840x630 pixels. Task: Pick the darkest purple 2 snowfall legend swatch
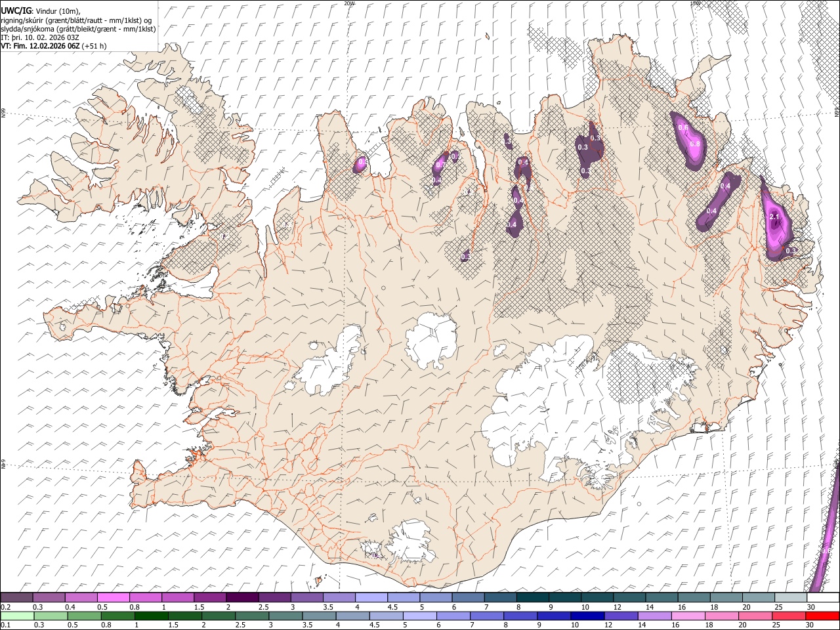242,598
